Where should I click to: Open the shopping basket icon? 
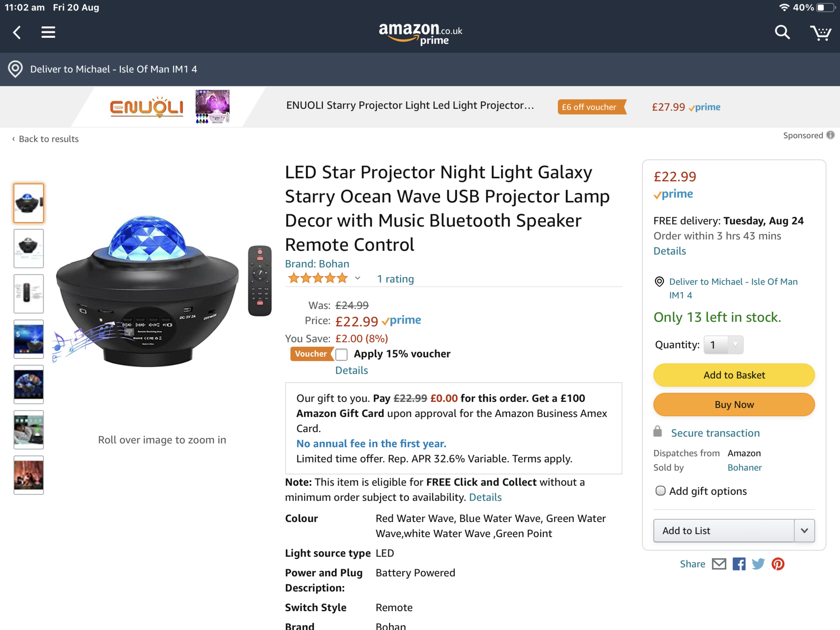[x=820, y=32]
